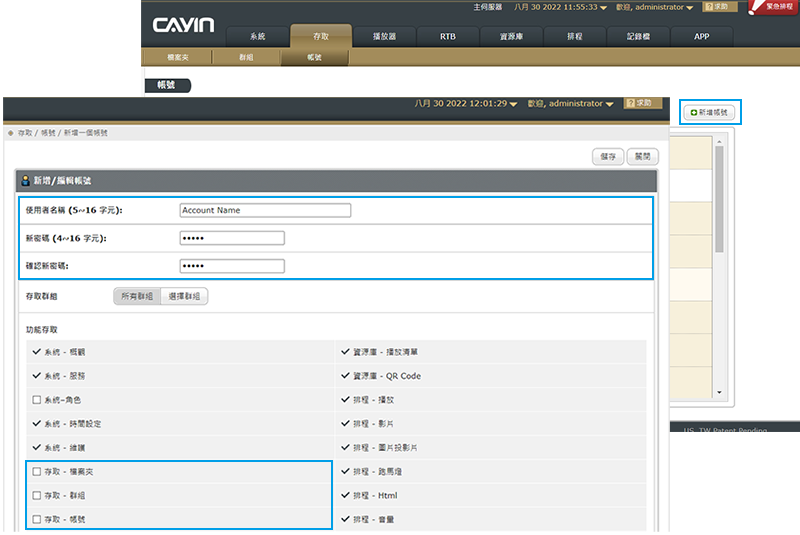
Task: Check the 系統-角色 checkbox
Action: 37,400
